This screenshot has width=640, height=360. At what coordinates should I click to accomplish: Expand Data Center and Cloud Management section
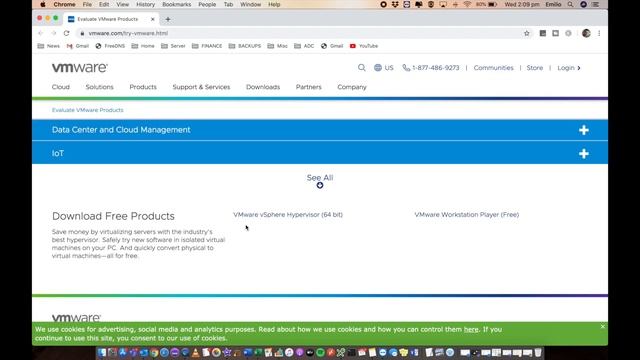pos(320,130)
